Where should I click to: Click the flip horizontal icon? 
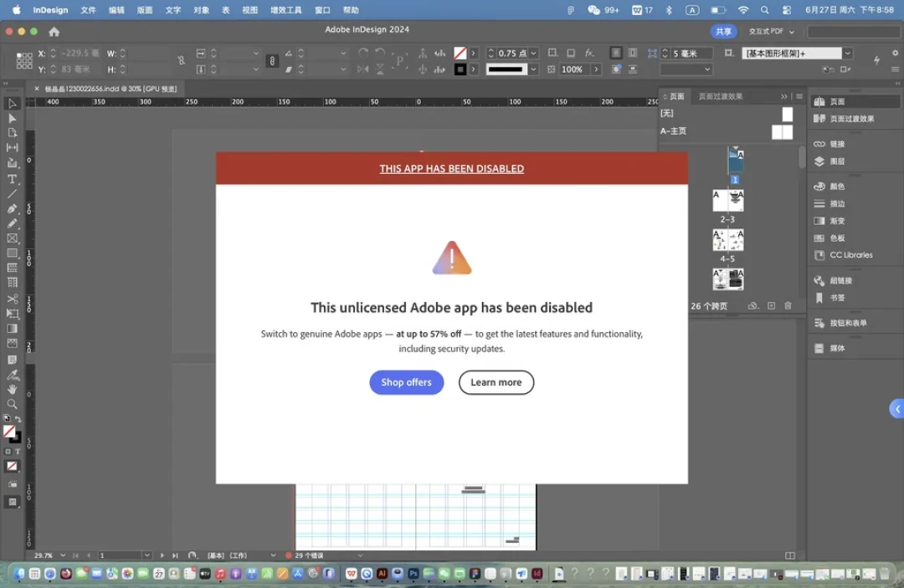tap(362, 69)
